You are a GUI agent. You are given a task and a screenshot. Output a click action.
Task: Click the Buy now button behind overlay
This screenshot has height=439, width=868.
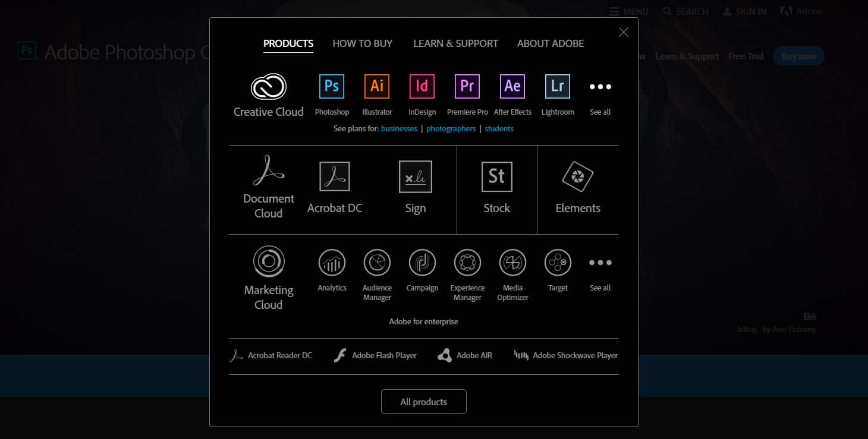pyautogui.click(x=798, y=56)
